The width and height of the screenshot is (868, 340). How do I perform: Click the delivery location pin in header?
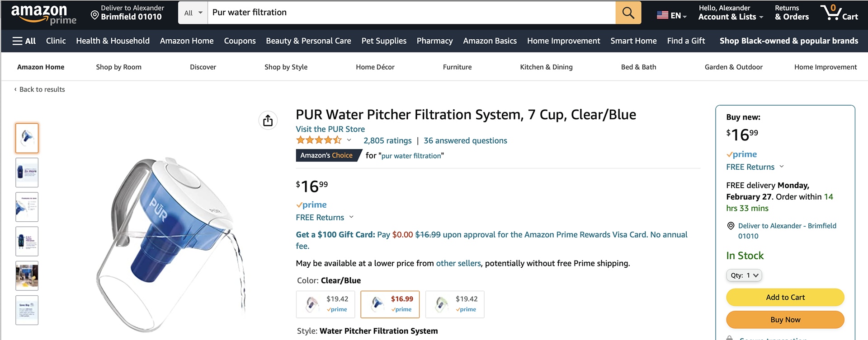94,16
